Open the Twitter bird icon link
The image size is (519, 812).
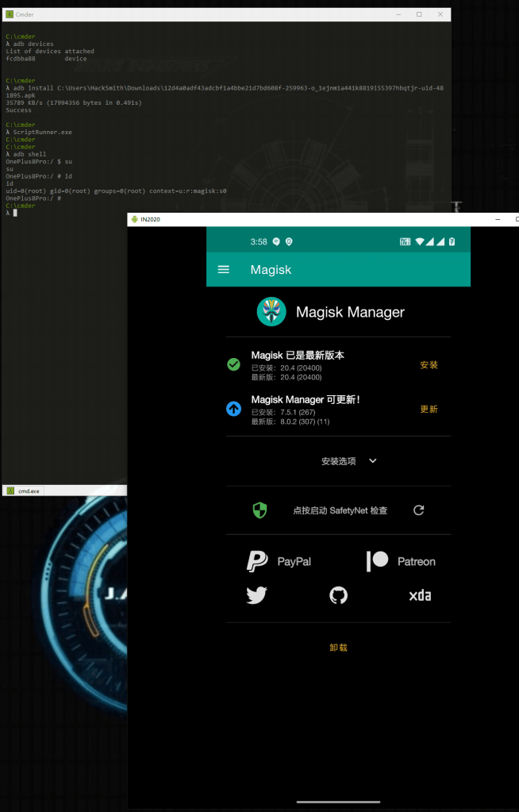[x=256, y=595]
